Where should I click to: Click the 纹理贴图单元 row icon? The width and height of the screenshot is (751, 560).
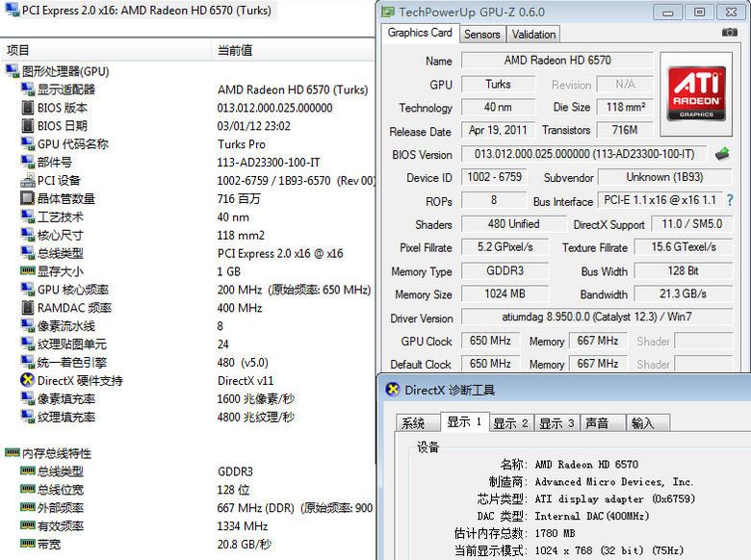[x=28, y=344]
